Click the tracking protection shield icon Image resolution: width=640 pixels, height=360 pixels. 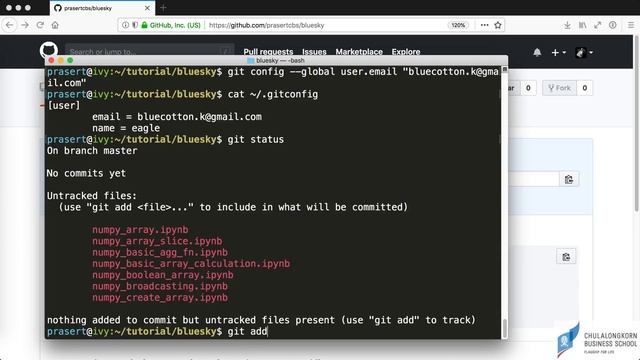(135, 25)
